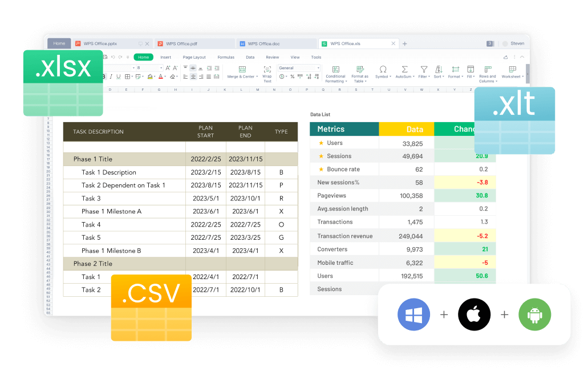Image resolution: width=588 pixels, height=371 pixels.
Task: Open the three-dot more options menu
Action: [514, 57]
